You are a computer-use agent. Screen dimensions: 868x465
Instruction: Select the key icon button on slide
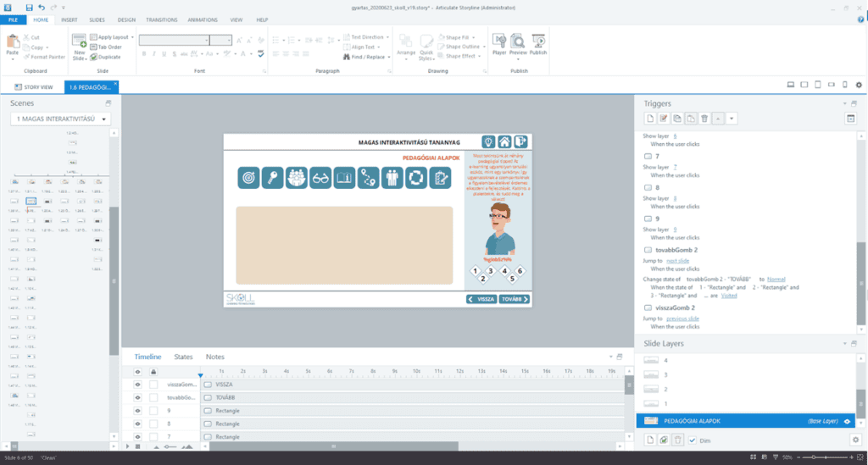[272, 178]
